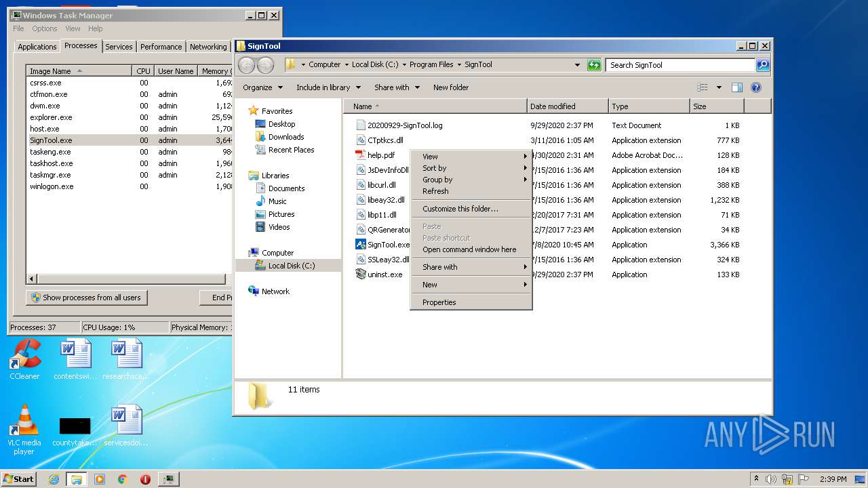
Task: Open CCleaner desktop shortcut
Action: tap(24, 359)
